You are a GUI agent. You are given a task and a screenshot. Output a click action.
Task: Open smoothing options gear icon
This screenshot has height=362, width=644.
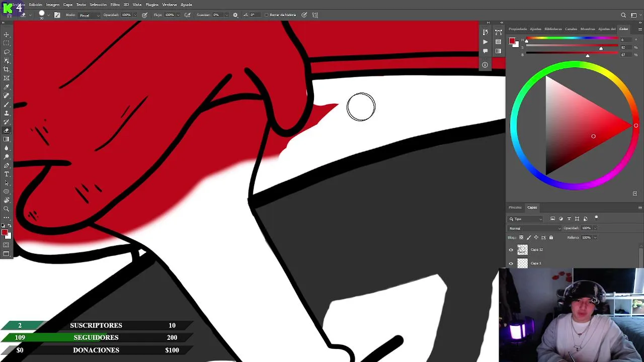tap(235, 15)
